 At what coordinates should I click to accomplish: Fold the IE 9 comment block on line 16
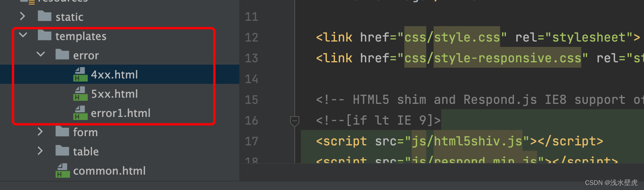pos(295,121)
